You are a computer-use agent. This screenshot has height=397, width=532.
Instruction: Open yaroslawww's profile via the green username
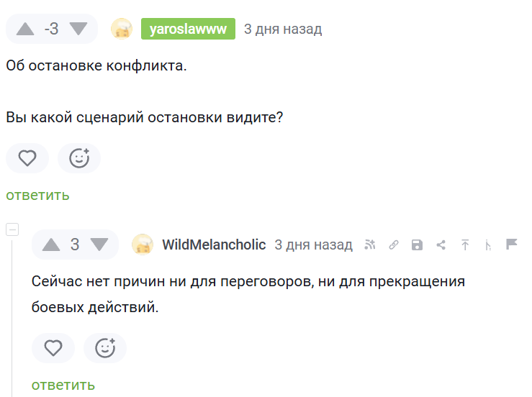pos(189,29)
